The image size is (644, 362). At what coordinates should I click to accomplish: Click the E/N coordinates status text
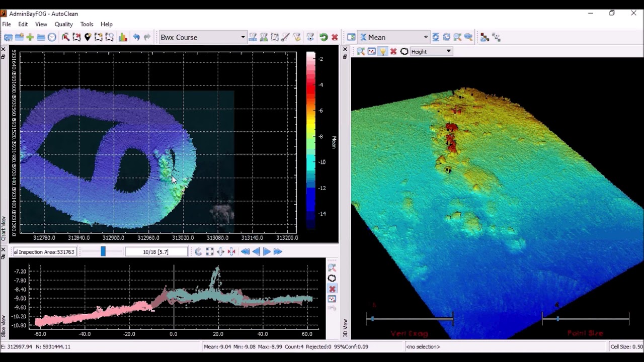[36, 346]
